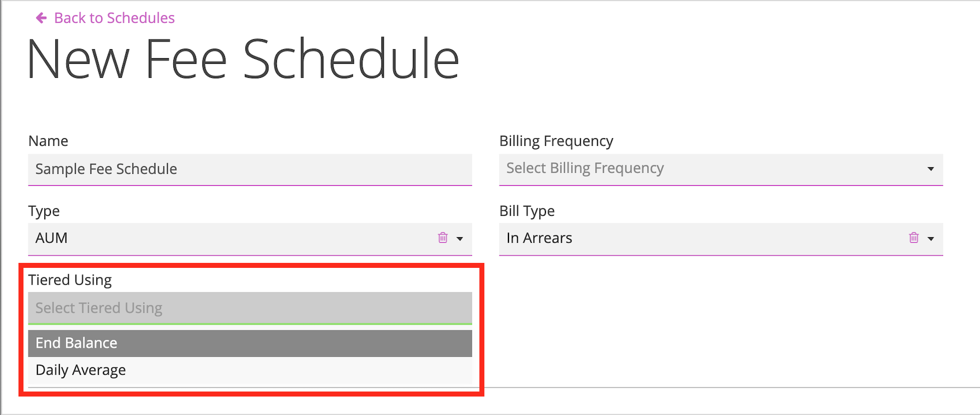Open the Bill Type dropdown showing In Arrears
Image resolution: width=980 pixels, height=415 pixels.
coord(721,239)
